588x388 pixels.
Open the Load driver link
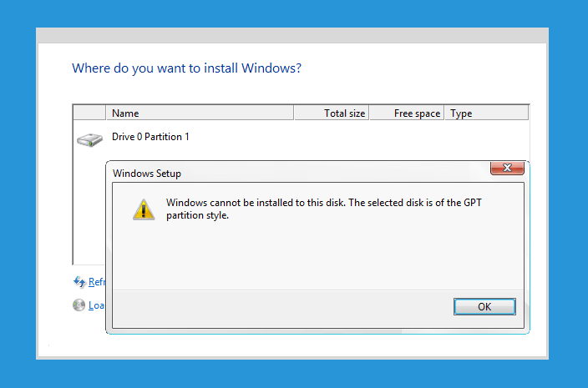point(97,305)
